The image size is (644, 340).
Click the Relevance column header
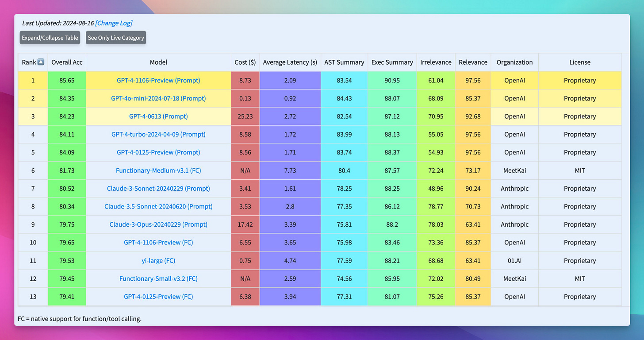473,62
